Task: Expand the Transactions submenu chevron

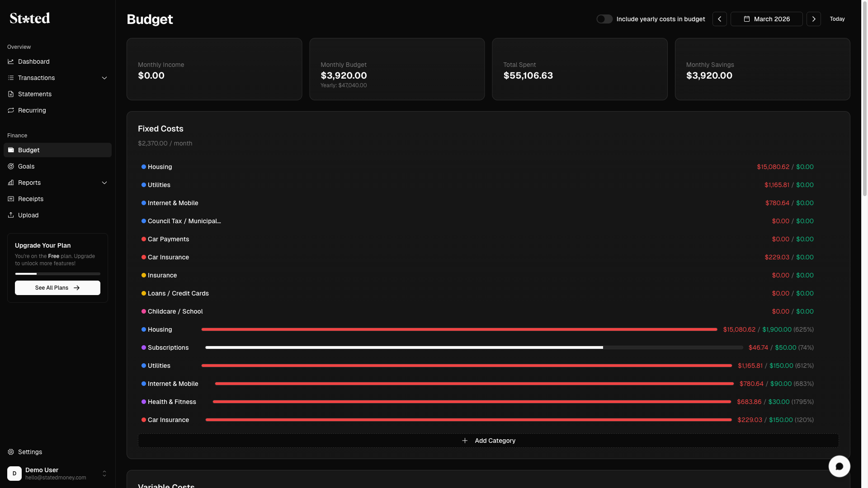Action: tap(104, 78)
